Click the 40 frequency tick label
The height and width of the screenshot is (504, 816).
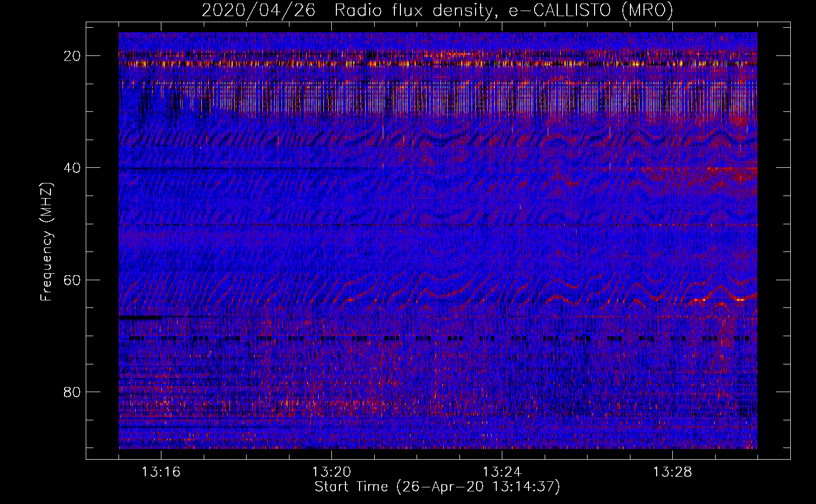tap(72, 168)
